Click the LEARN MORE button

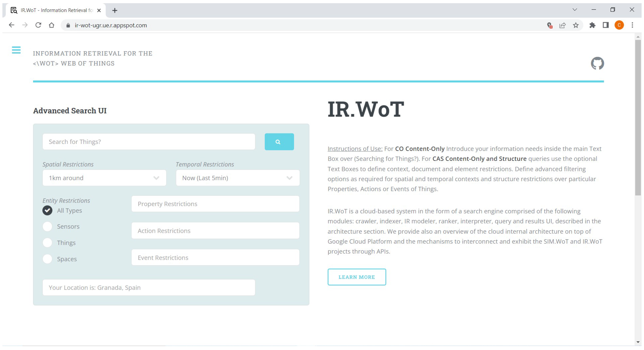tap(357, 277)
